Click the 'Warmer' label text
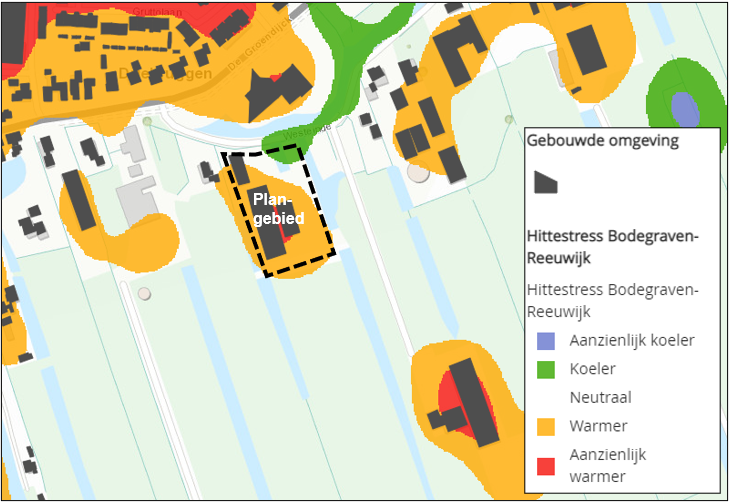 [x=598, y=426]
